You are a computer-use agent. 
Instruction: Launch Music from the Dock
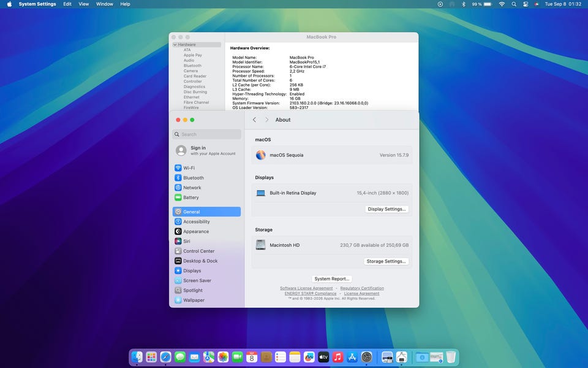(x=338, y=357)
